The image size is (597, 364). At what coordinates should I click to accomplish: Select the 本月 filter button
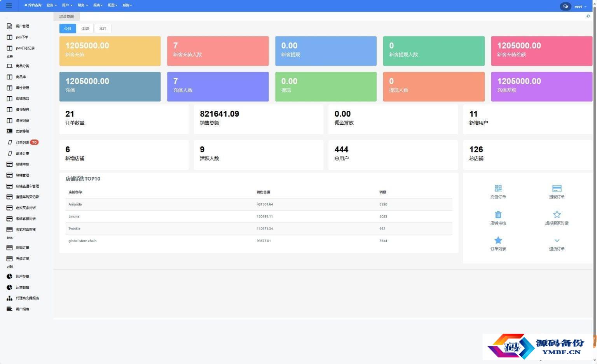[103, 28]
